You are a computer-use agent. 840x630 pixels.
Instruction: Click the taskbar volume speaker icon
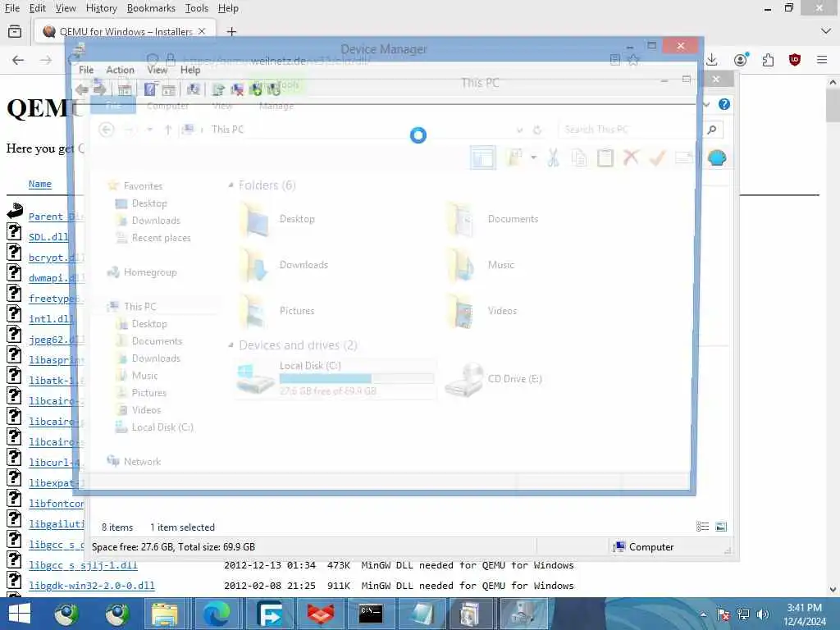762,614
